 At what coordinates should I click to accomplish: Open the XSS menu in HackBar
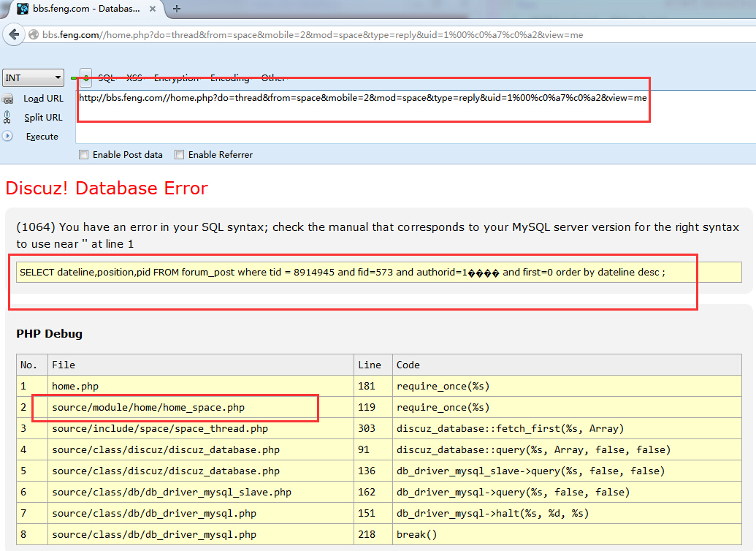[x=134, y=77]
